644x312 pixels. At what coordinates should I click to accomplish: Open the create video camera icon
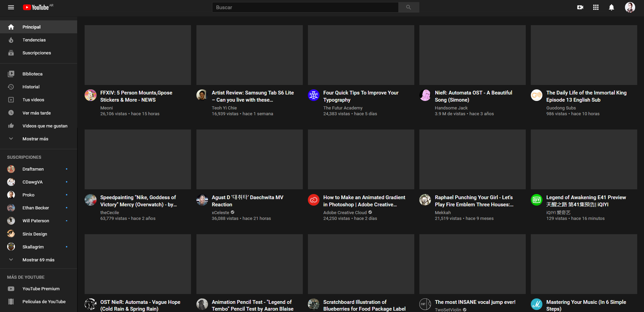[580, 7]
